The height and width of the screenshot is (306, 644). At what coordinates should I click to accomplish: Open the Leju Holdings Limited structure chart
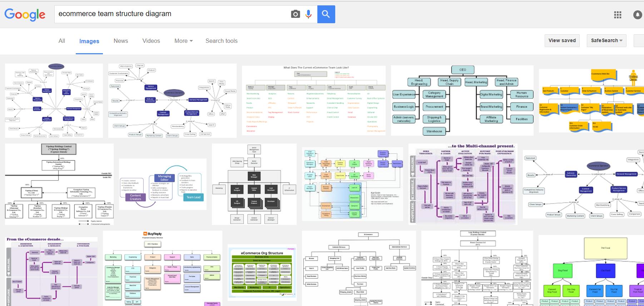click(477, 268)
